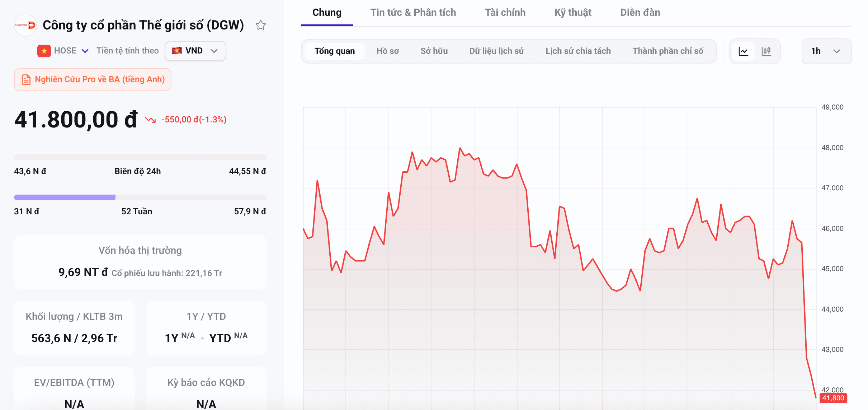Open Nghiên Cứu Pro về BA research button
This screenshot has width=868, height=410.
tap(93, 80)
